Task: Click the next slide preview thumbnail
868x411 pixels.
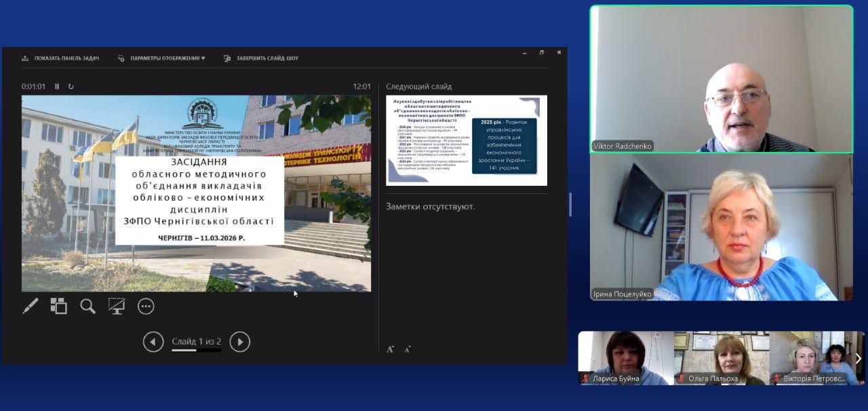Action: [466, 140]
